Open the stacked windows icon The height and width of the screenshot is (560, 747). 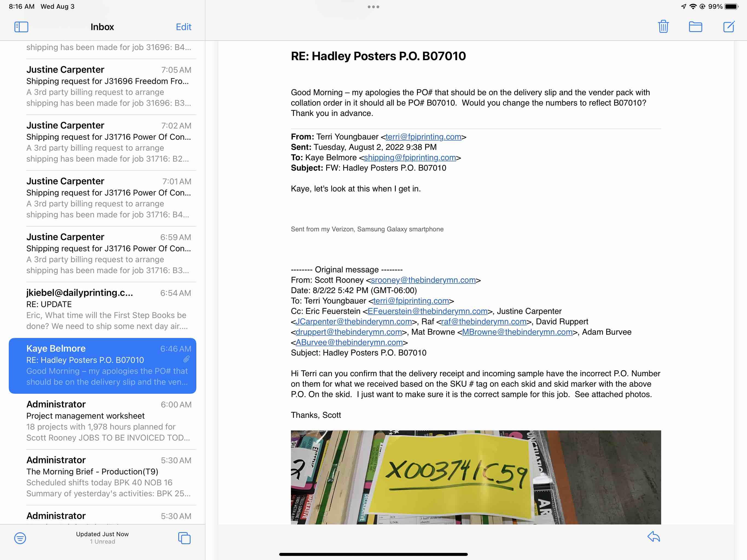(184, 538)
